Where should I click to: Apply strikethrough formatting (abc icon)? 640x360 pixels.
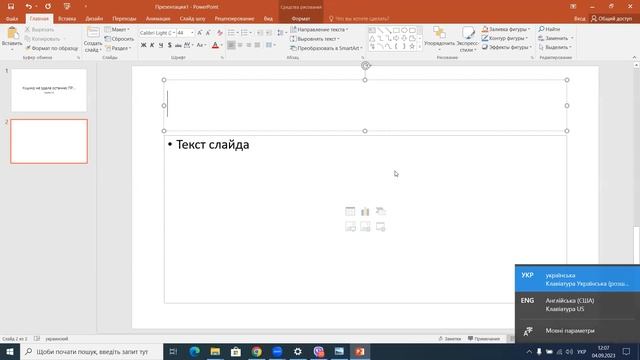pos(178,45)
